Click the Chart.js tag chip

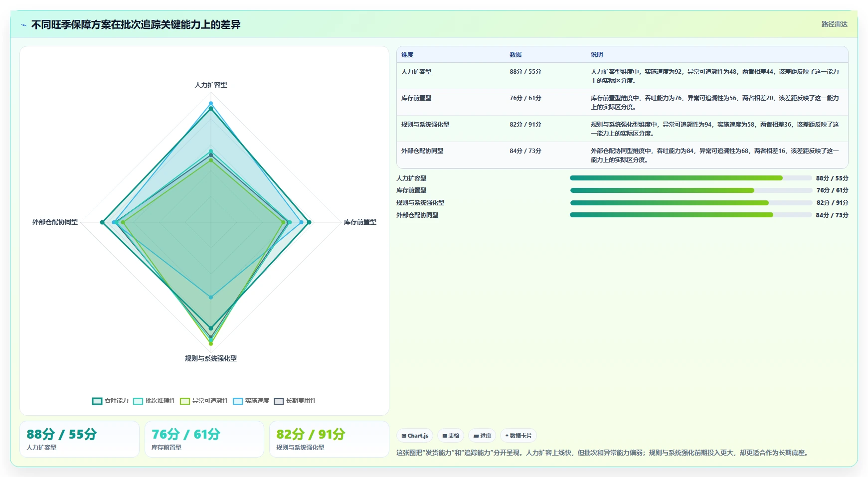tap(415, 436)
